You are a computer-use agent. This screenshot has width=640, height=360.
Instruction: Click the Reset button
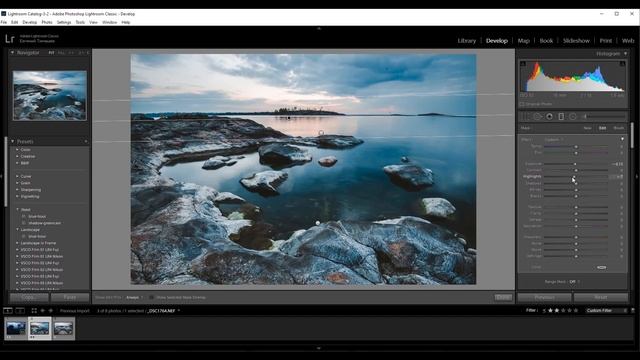(600, 298)
